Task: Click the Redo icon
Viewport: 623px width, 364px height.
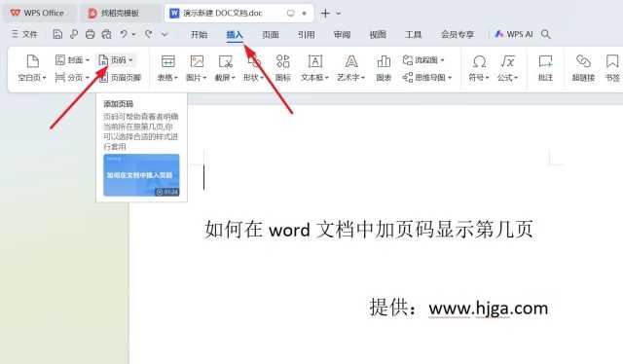Action: click(149, 35)
